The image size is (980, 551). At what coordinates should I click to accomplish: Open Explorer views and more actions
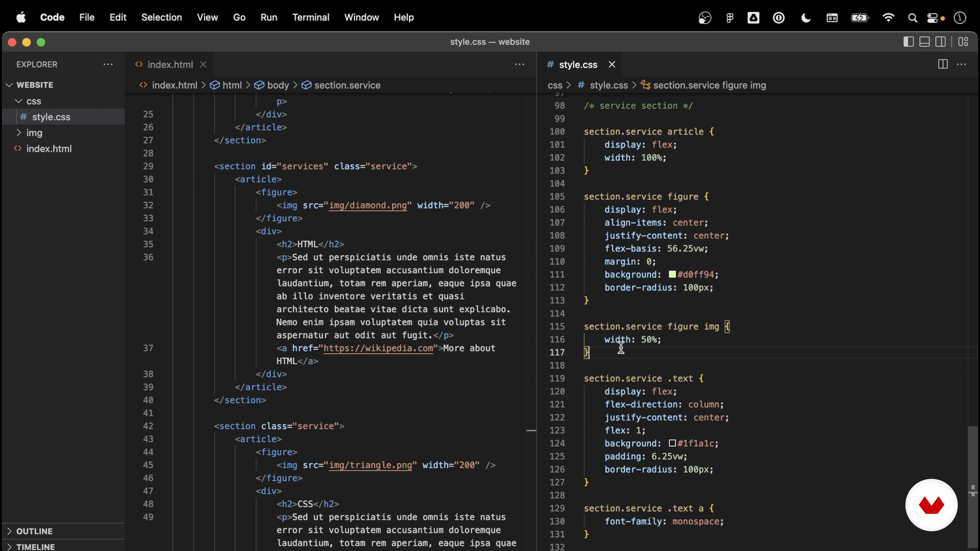point(108,64)
